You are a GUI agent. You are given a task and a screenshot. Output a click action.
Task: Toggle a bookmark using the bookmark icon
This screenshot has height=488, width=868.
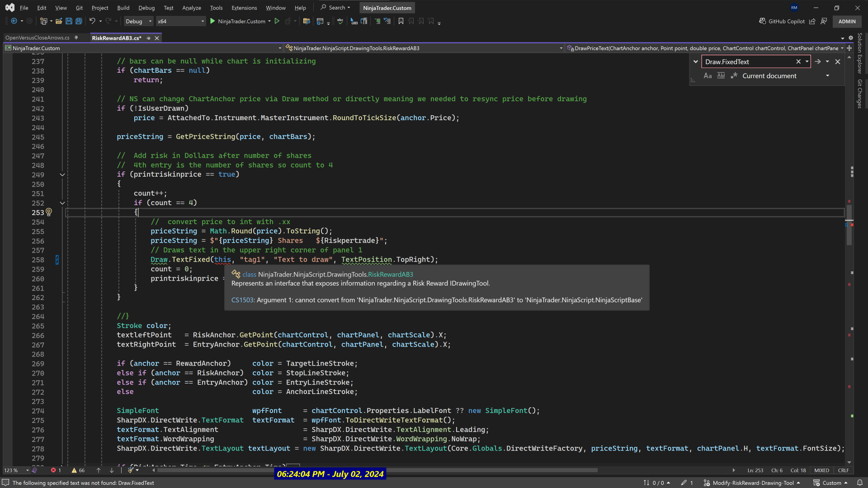(x=401, y=21)
